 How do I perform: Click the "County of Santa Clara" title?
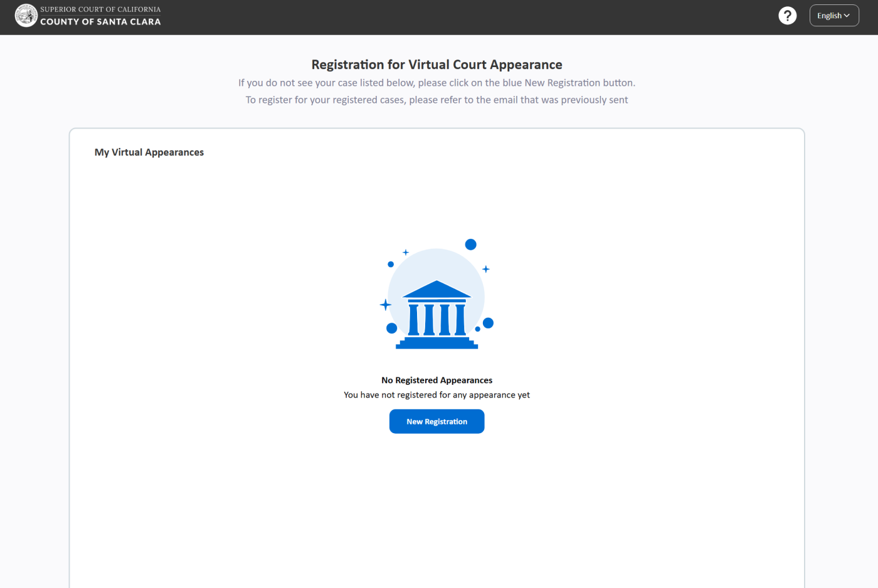(100, 22)
